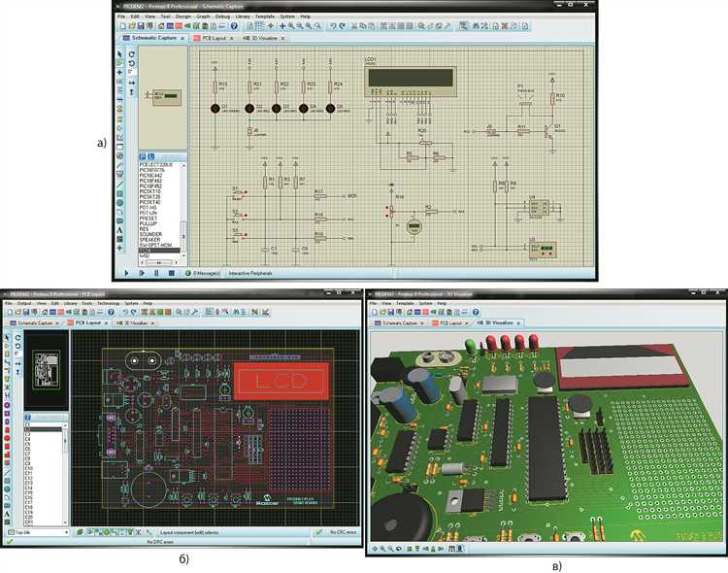Click the blue Help icon in schematic toolbar

234,26
